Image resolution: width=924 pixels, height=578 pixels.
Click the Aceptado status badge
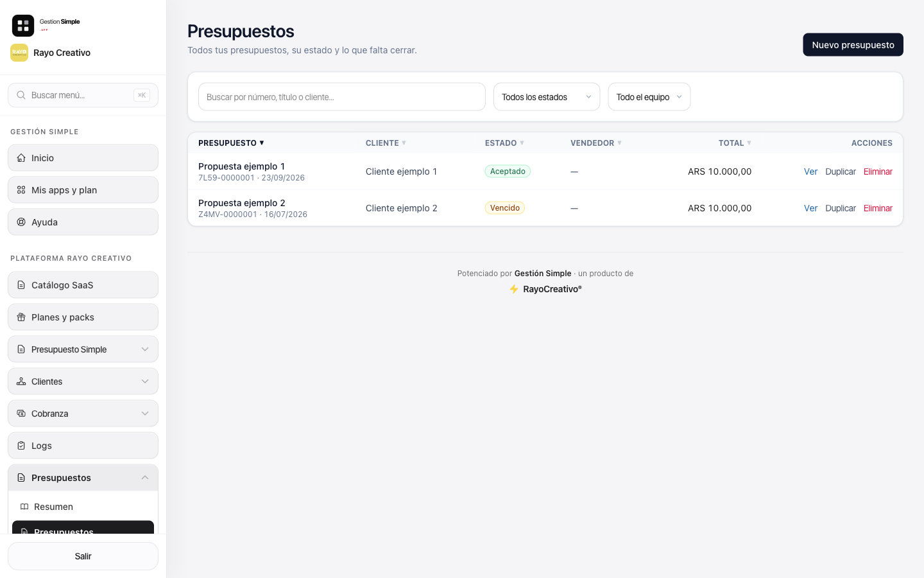tap(508, 171)
